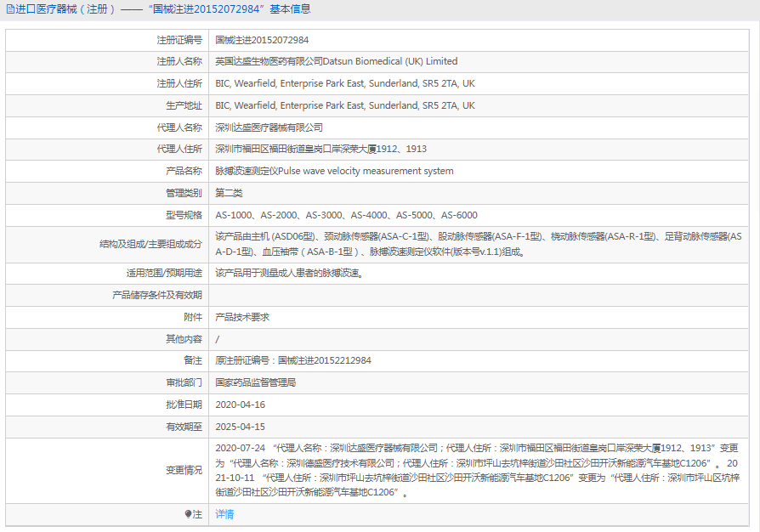This screenshot has width=760, height=532.
Task: Select the Sunderland address in the 生产地址 row
Action: click(345, 105)
